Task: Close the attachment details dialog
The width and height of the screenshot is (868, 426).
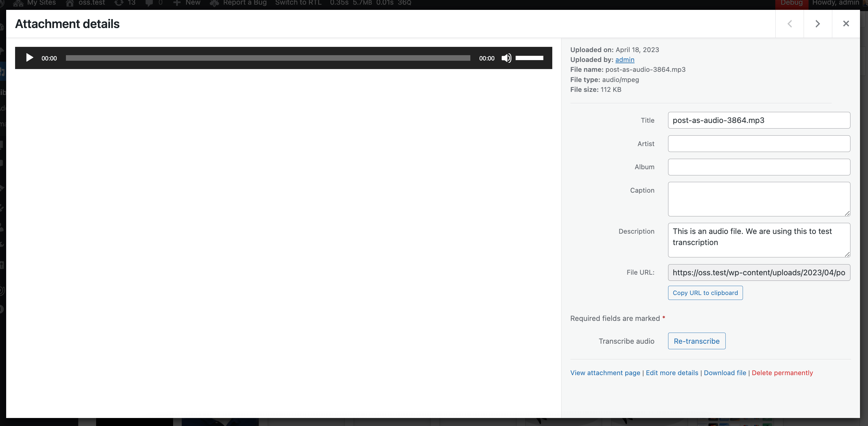Action: [x=846, y=23]
